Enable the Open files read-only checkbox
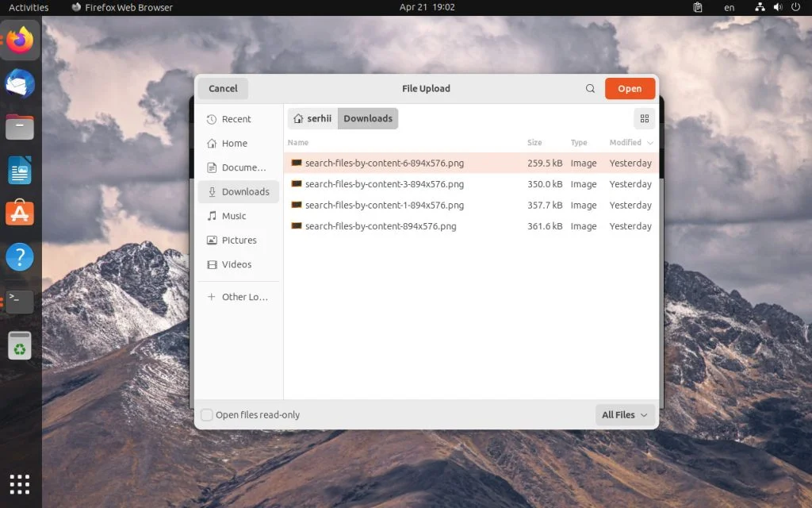 206,414
